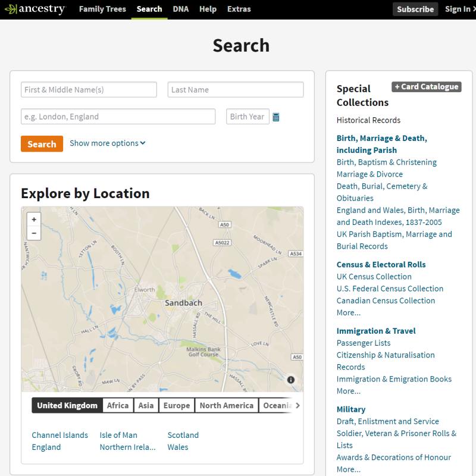Open Awards & Decorations of Honour link
476x476 pixels.
(x=394, y=457)
